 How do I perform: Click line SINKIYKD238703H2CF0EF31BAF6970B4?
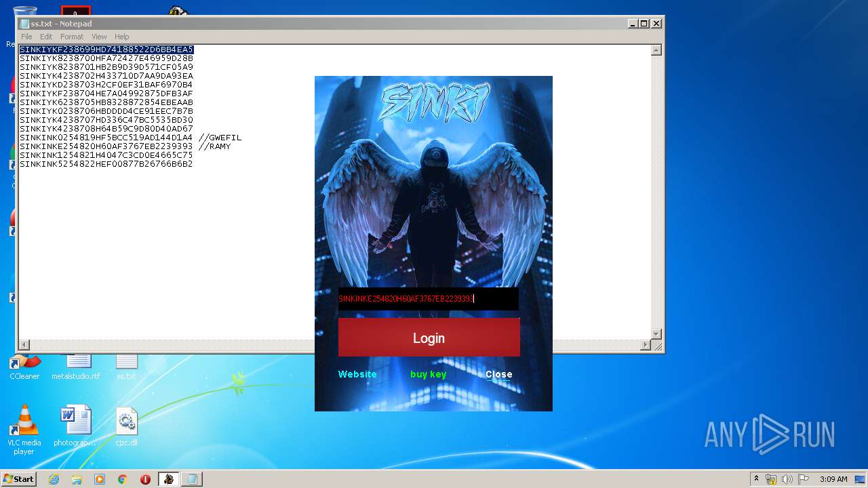(x=106, y=85)
